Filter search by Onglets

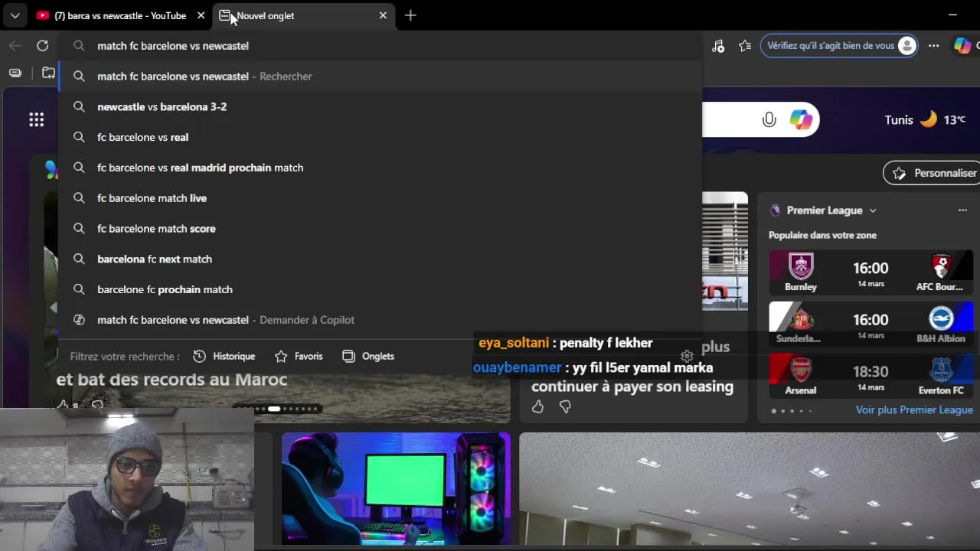click(x=368, y=357)
